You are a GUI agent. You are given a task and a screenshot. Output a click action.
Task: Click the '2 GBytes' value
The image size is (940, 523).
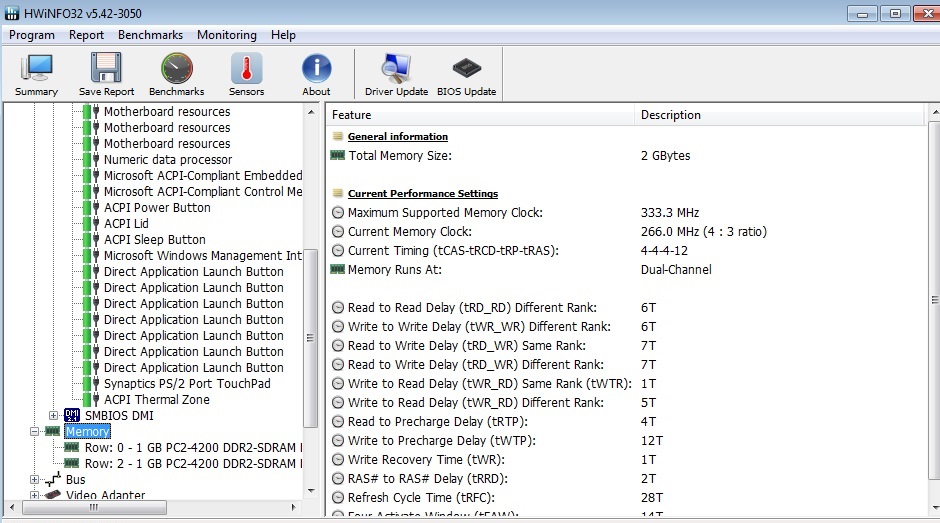click(x=665, y=155)
